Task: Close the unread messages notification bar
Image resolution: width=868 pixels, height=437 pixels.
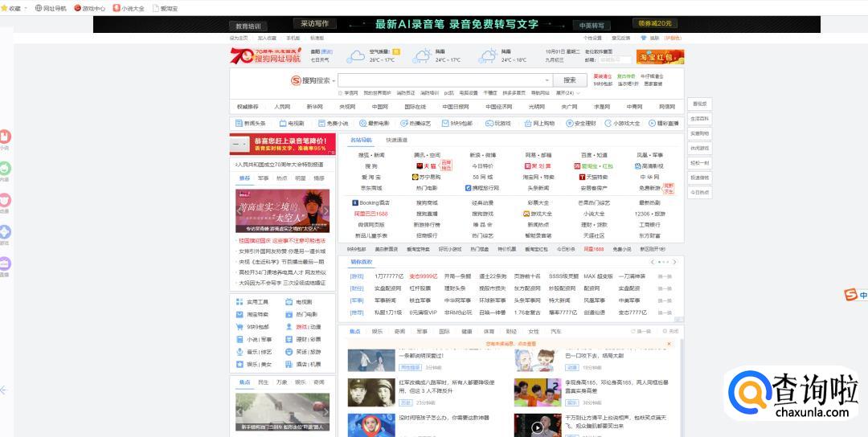Action: pyautogui.click(x=669, y=344)
